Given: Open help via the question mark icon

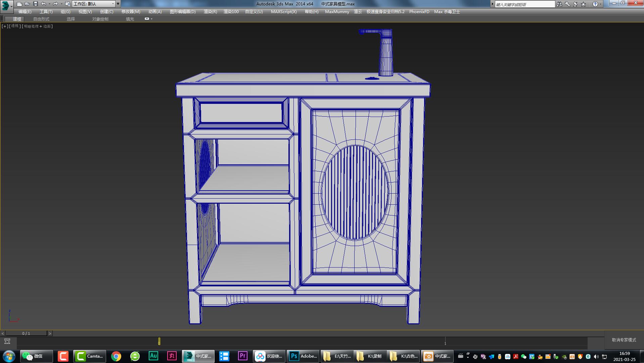Looking at the screenshot, I should coord(595,4).
